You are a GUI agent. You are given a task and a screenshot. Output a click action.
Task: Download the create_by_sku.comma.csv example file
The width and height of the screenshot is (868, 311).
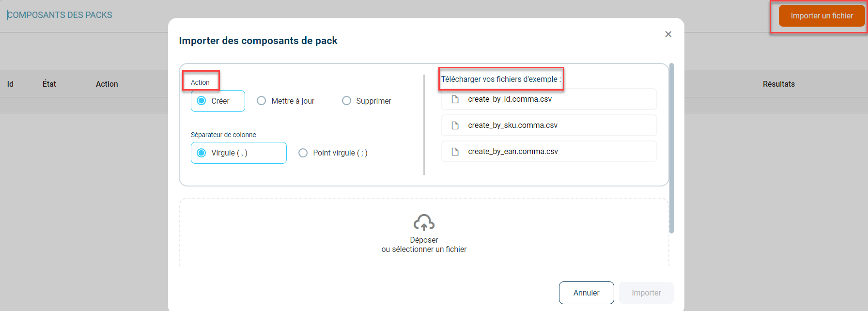coord(512,125)
